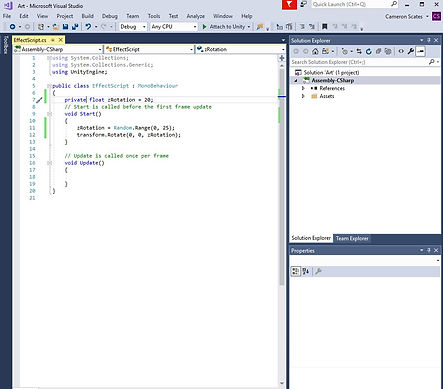Expand the Assets folder node
Image resolution: width=443 pixels, height=389 pixels.
pos(303,96)
